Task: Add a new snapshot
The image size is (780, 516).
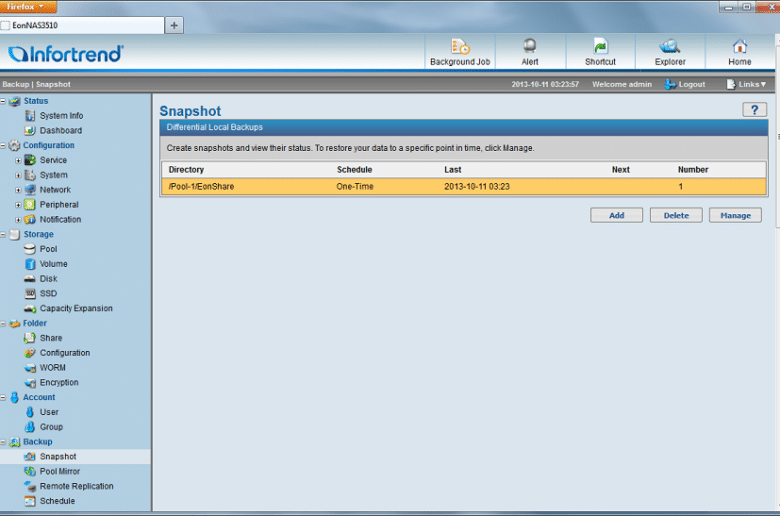Action: point(616,215)
